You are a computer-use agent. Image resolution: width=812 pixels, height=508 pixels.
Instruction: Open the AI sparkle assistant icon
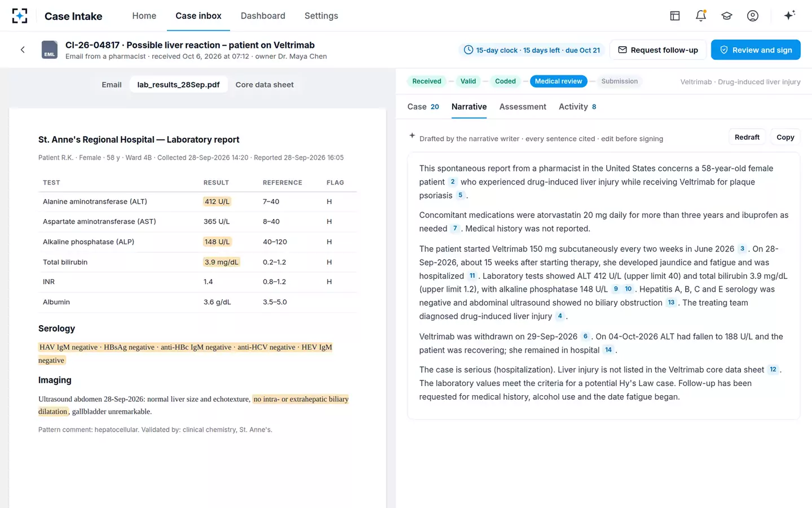pyautogui.click(x=789, y=15)
